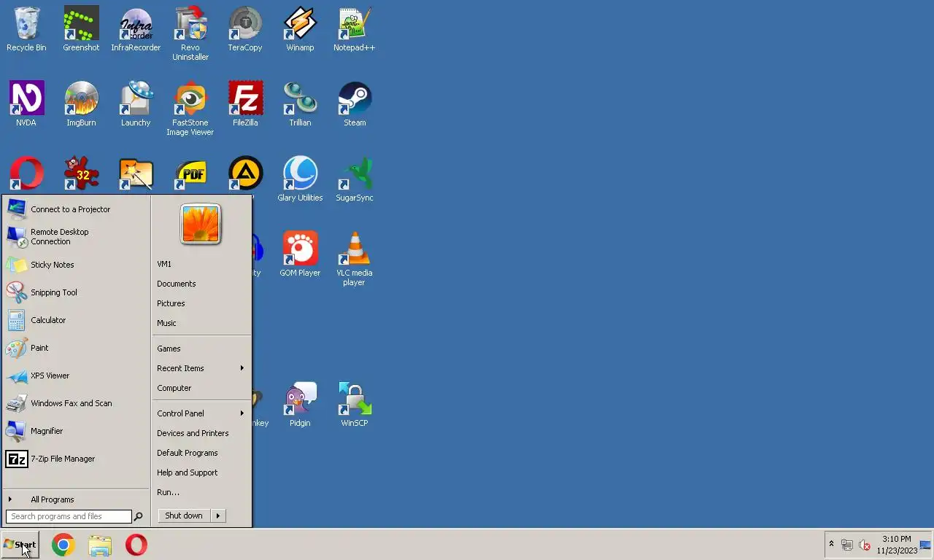Show hidden system tray icons
The width and height of the screenshot is (934, 560).
click(831, 545)
